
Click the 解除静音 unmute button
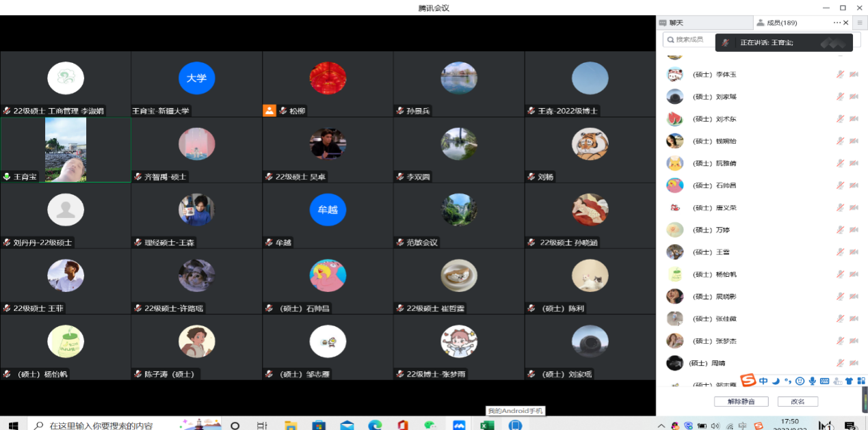click(741, 401)
